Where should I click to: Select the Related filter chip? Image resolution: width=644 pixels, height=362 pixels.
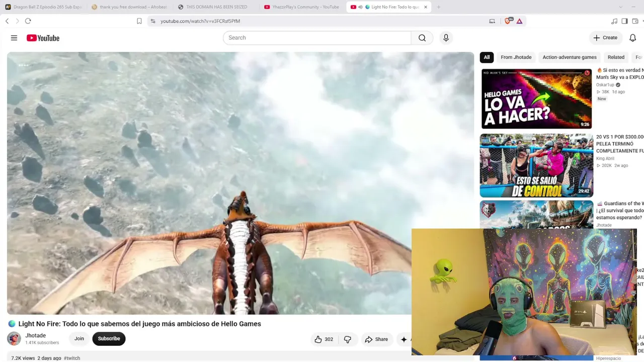coord(616,57)
